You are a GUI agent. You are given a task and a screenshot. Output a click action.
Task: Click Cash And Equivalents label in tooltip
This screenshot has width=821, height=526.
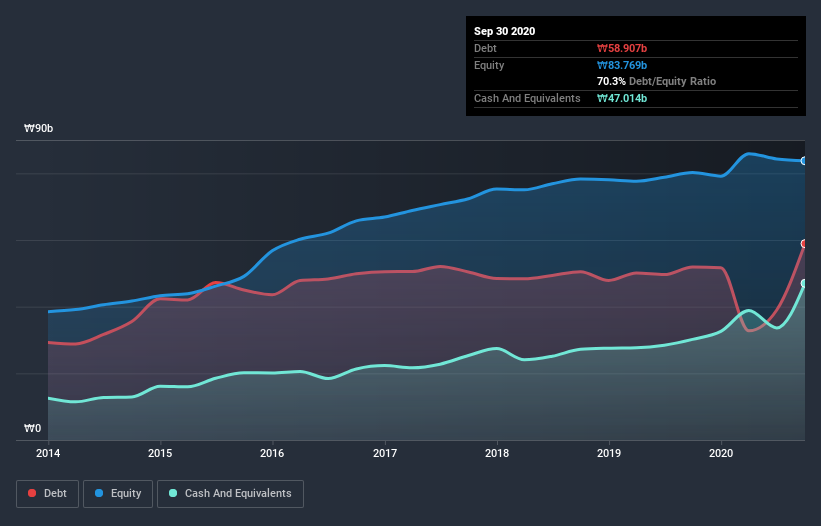(527, 98)
